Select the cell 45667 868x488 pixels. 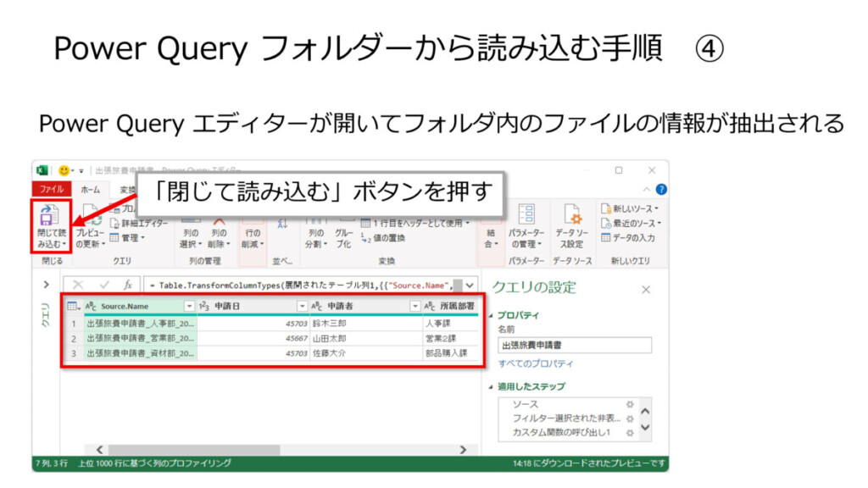253,338
